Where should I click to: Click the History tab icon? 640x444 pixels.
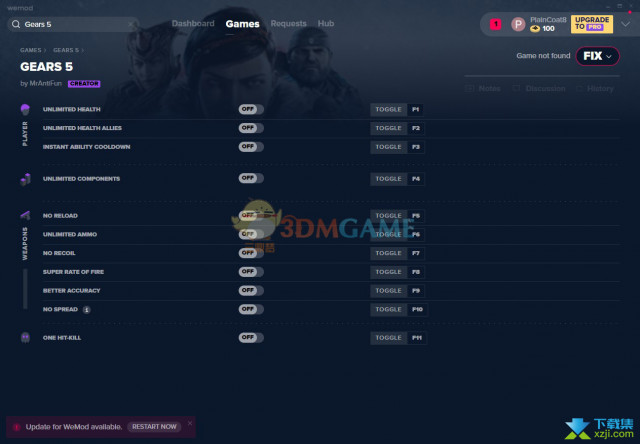pyautogui.click(x=579, y=89)
